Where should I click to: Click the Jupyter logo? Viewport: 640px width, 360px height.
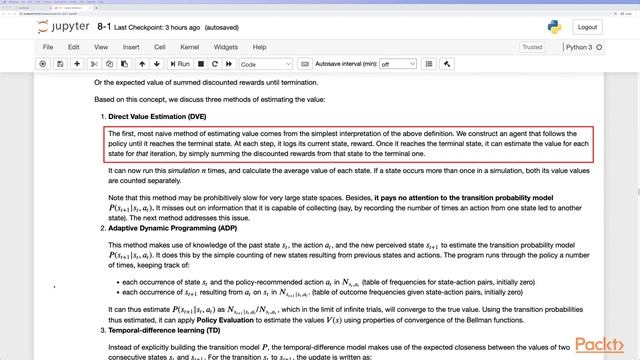tap(63, 27)
